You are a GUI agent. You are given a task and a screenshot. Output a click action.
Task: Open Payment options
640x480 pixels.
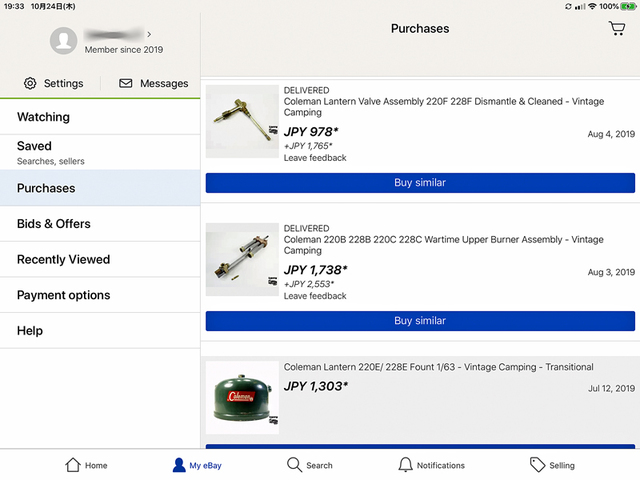(100, 295)
